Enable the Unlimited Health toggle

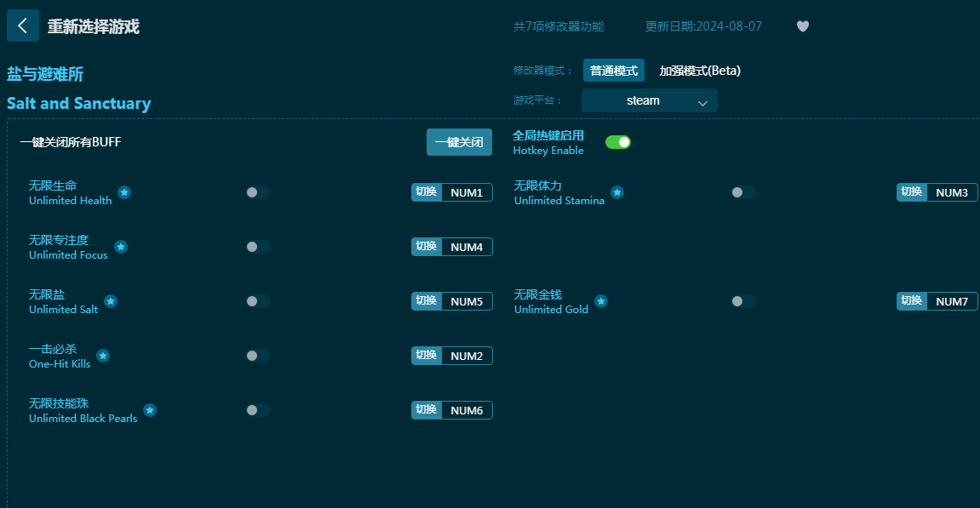coord(257,192)
